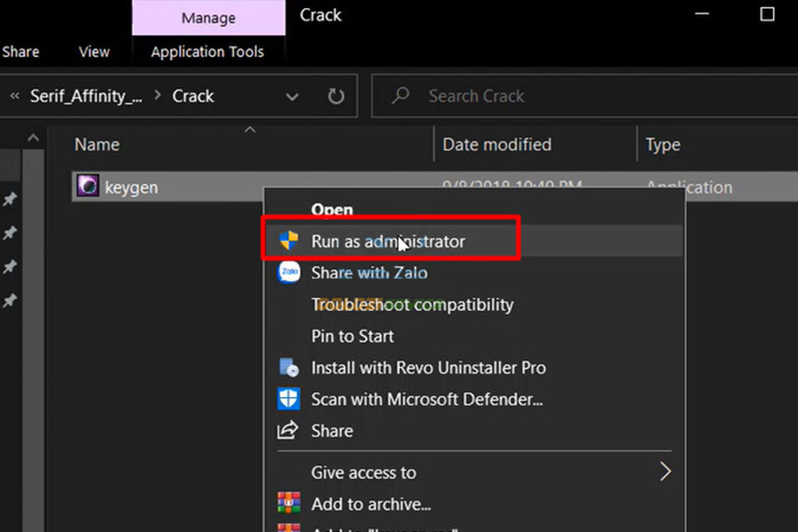The image size is (798, 532).
Task: Open the Share ribbon tab
Action: point(20,51)
